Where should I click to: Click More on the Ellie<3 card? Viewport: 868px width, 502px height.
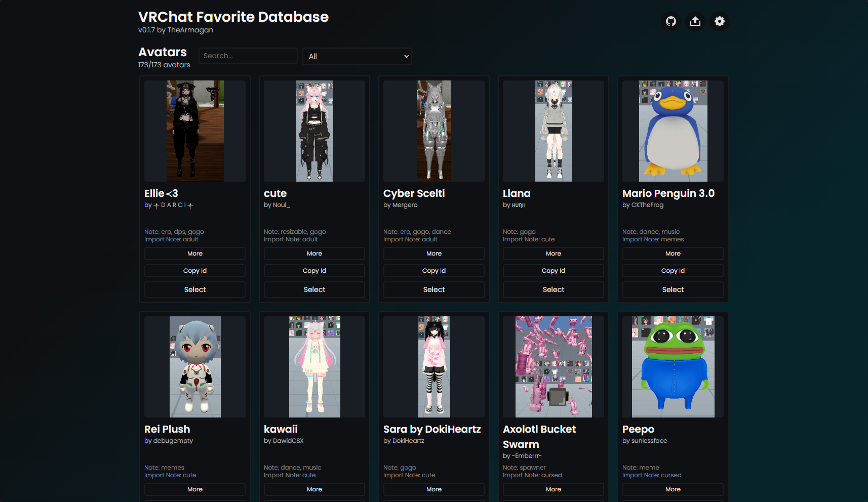tap(195, 254)
